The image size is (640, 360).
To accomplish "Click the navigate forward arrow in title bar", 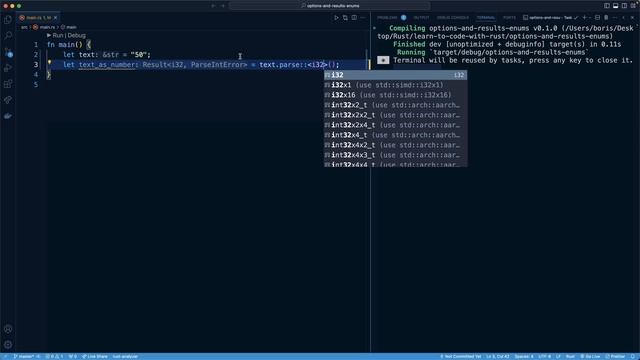I will pos(223,6).
